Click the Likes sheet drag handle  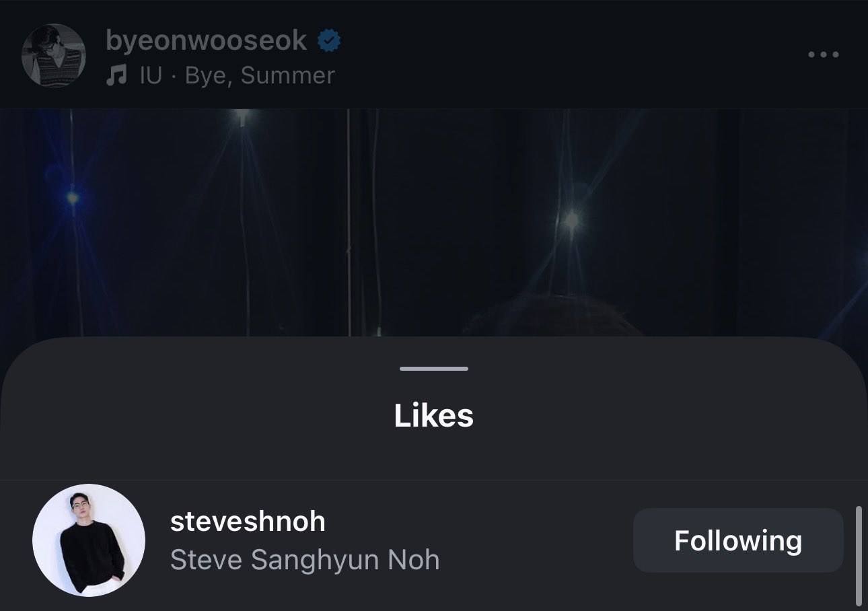[434, 369]
